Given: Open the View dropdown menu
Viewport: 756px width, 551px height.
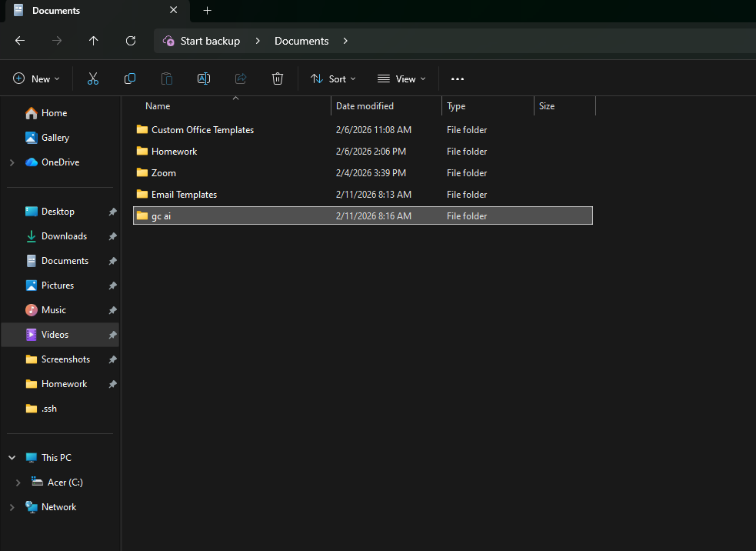Looking at the screenshot, I should (401, 78).
